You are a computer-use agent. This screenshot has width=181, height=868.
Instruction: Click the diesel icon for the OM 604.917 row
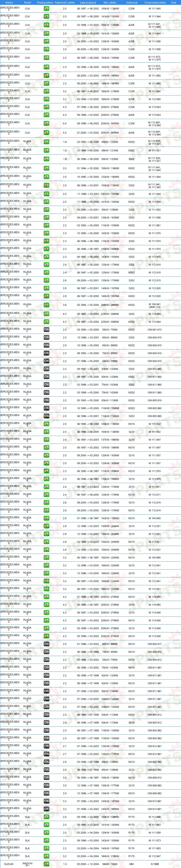(46, 644)
